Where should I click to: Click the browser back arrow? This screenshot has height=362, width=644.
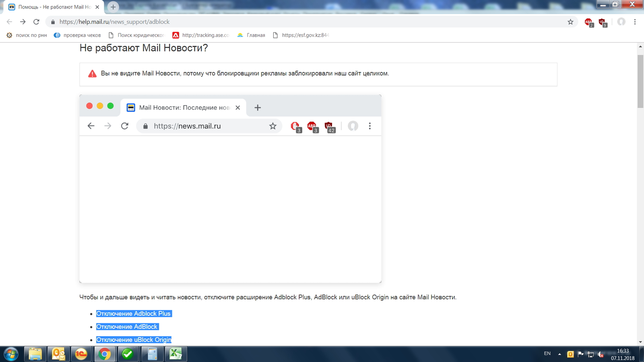click(9, 22)
